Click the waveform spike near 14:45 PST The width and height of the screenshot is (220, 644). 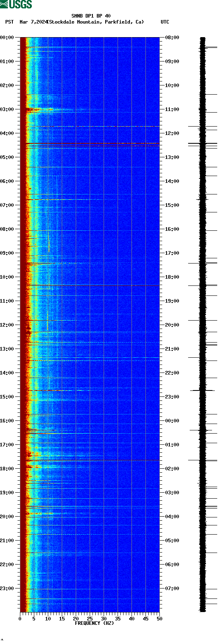point(202,390)
